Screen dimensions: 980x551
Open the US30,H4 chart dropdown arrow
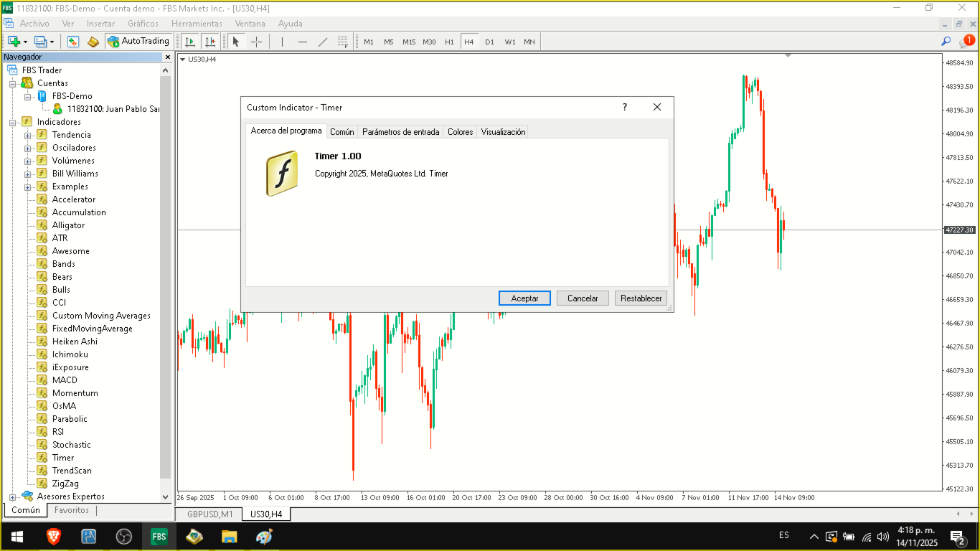[182, 59]
